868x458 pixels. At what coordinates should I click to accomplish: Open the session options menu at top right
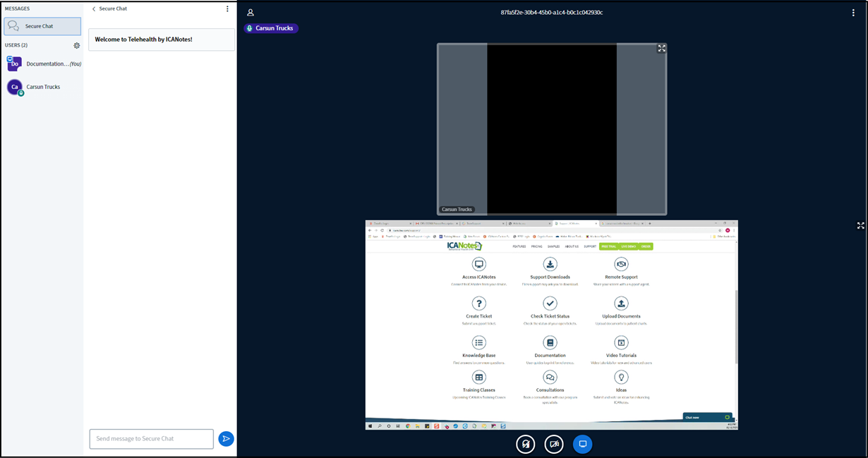tap(853, 12)
